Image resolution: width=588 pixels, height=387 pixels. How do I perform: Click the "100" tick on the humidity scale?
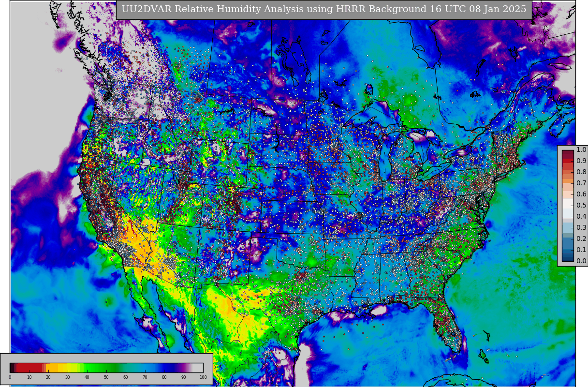click(x=203, y=377)
